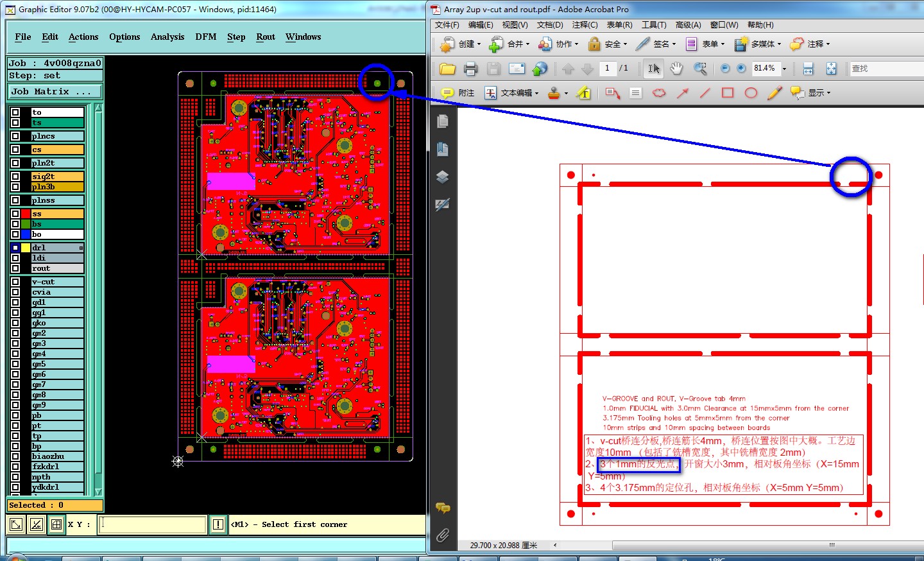Click the 显示 (Show) comments button
Image resolution: width=924 pixels, height=561 pixels.
(x=811, y=93)
